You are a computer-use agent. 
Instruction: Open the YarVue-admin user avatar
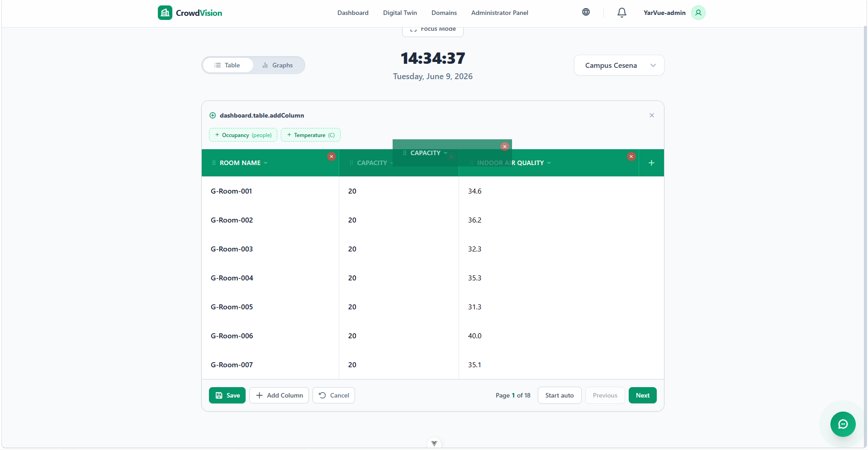coord(698,13)
